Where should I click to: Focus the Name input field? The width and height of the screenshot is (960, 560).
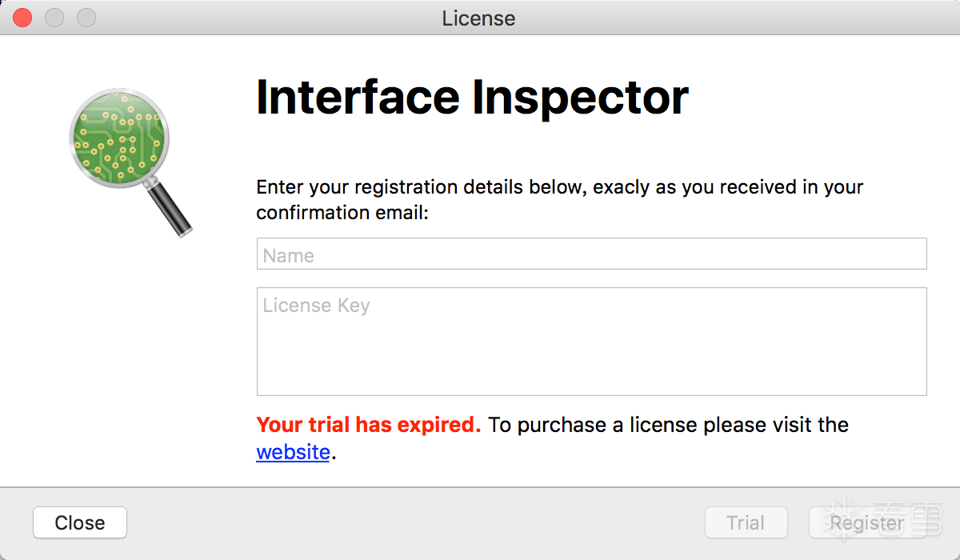coord(591,254)
